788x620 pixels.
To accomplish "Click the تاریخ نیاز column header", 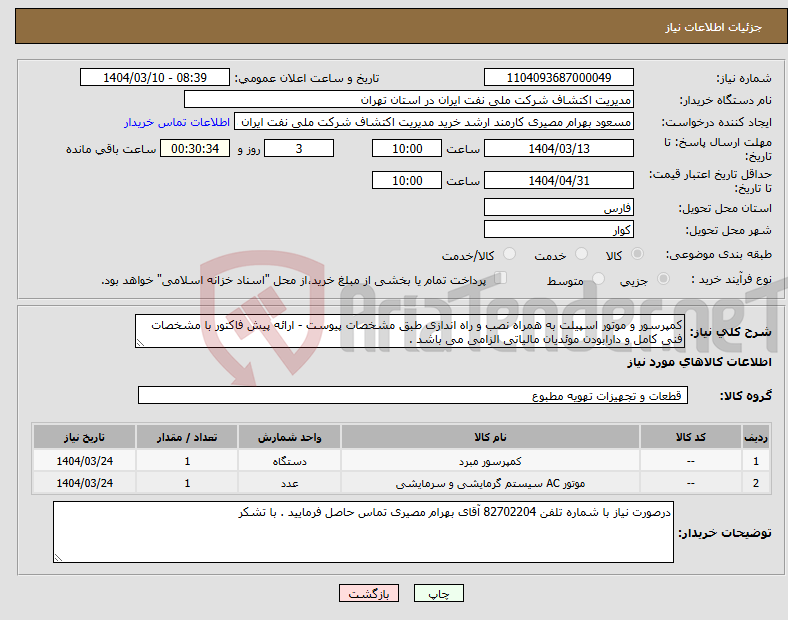I will [84, 437].
